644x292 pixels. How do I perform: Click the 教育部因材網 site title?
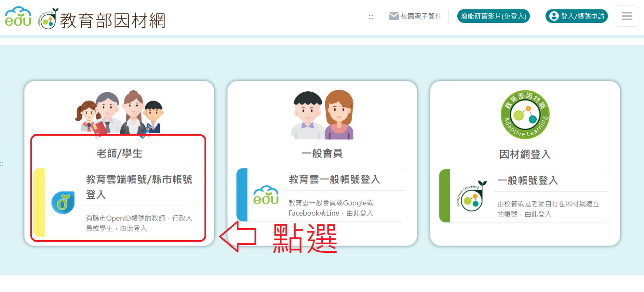click(x=113, y=20)
